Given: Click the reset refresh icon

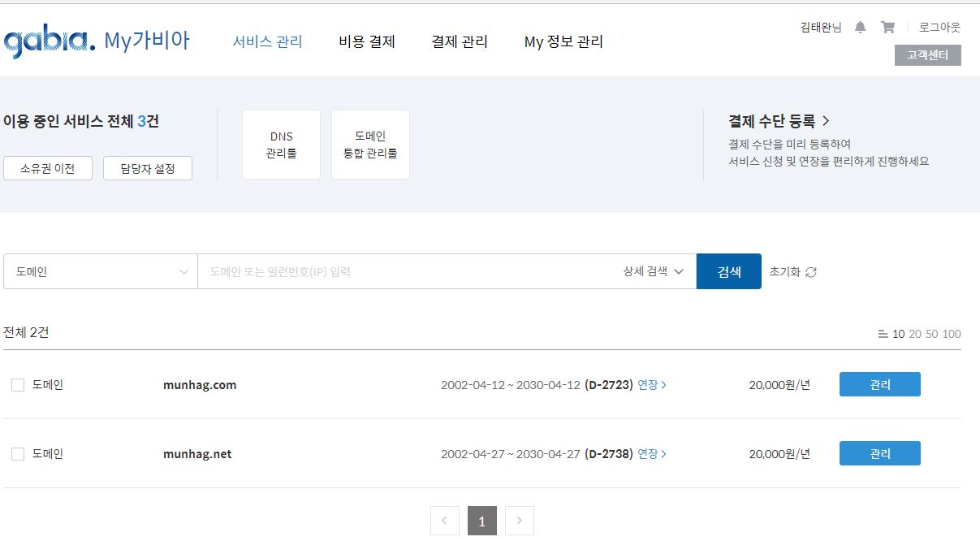Looking at the screenshot, I should pyautogui.click(x=810, y=272).
